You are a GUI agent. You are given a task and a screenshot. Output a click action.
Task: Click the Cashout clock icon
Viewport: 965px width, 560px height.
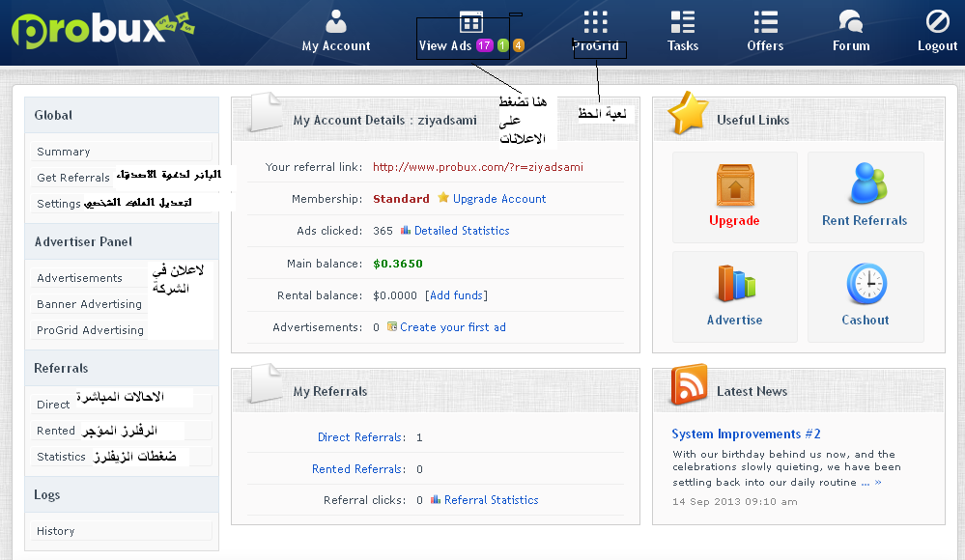[866, 284]
